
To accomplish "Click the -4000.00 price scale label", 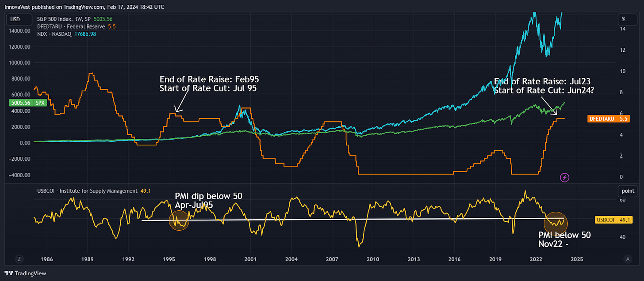I will pos(19,175).
